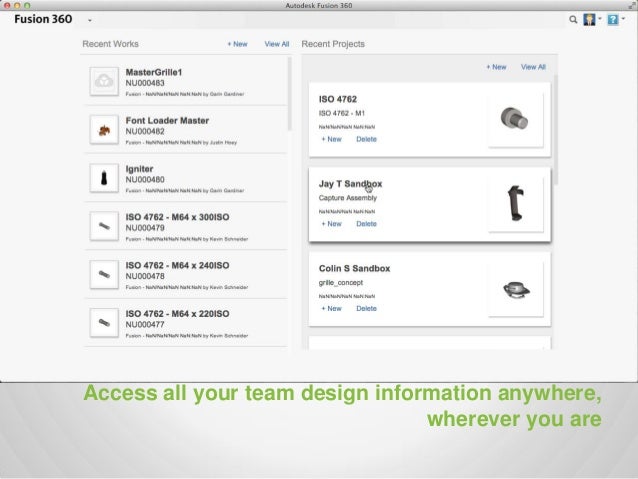
Task: Click the Fusion 360 logo title
Action: pyautogui.click(x=43, y=19)
